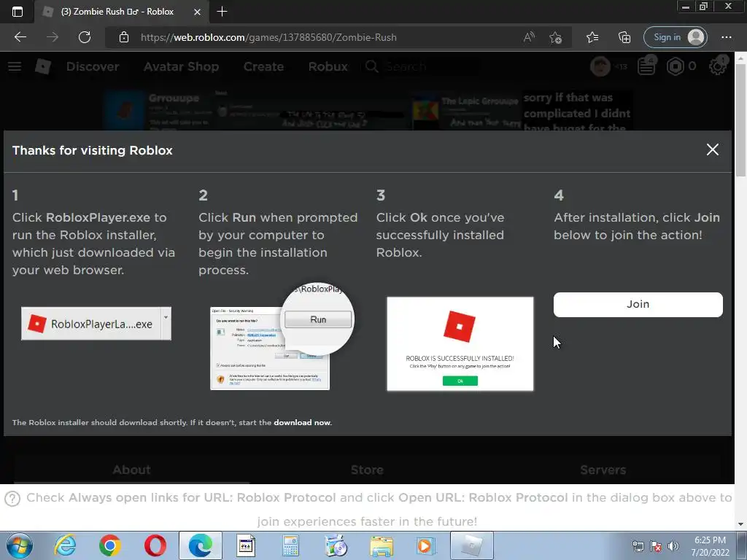Open a new browser tab
747x560 pixels.
pyautogui.click(x=222, y=12)
